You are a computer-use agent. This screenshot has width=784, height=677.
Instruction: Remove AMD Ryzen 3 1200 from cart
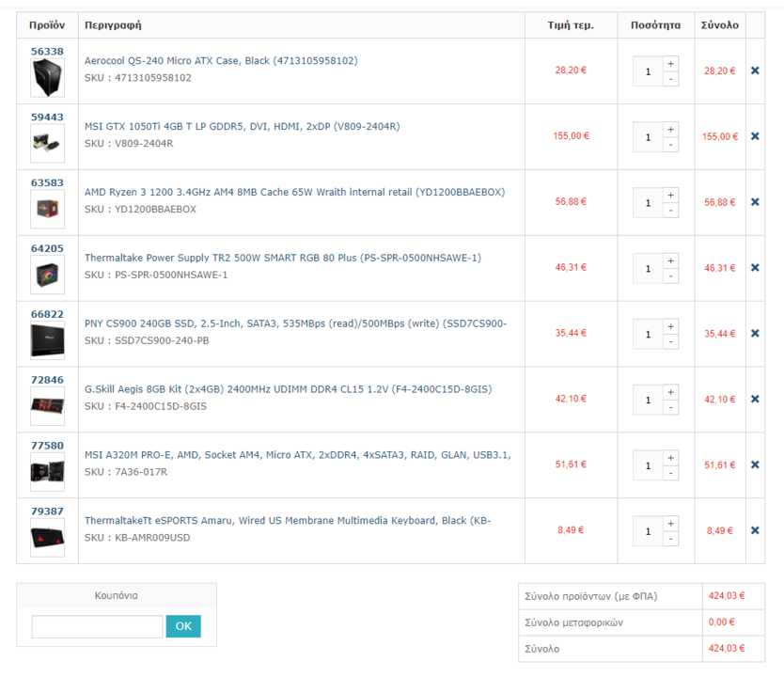755,202
